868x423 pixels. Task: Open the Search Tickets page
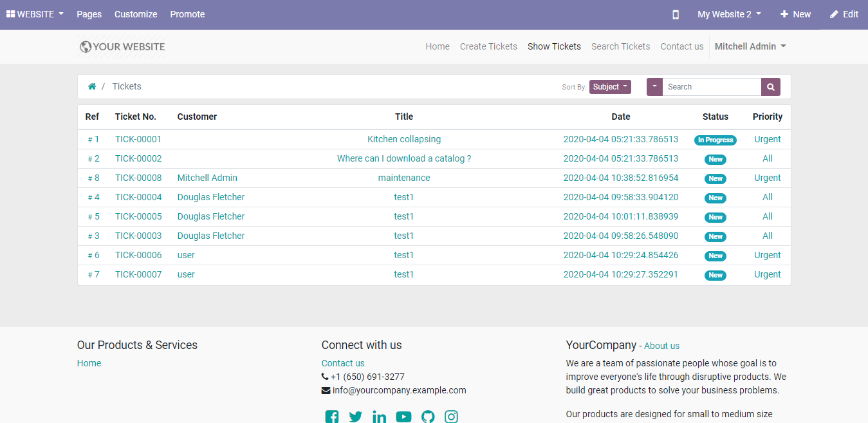[620, 46]
